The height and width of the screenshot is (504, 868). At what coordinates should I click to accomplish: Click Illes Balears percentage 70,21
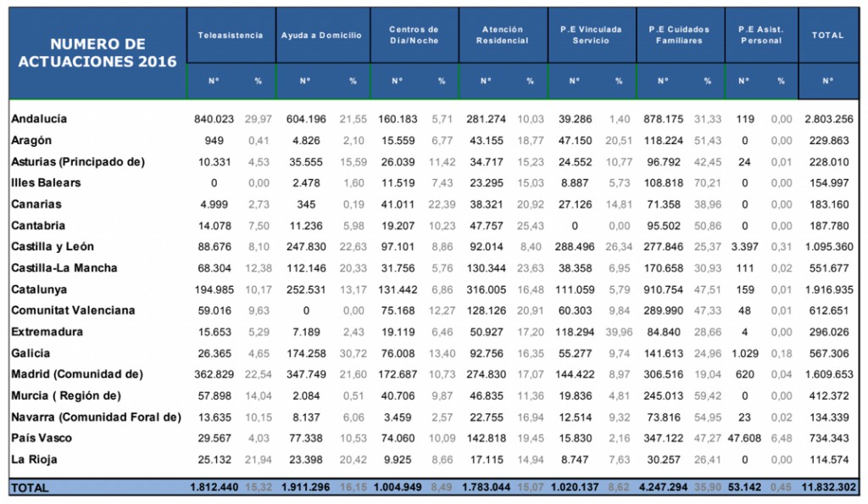point(708,182)
